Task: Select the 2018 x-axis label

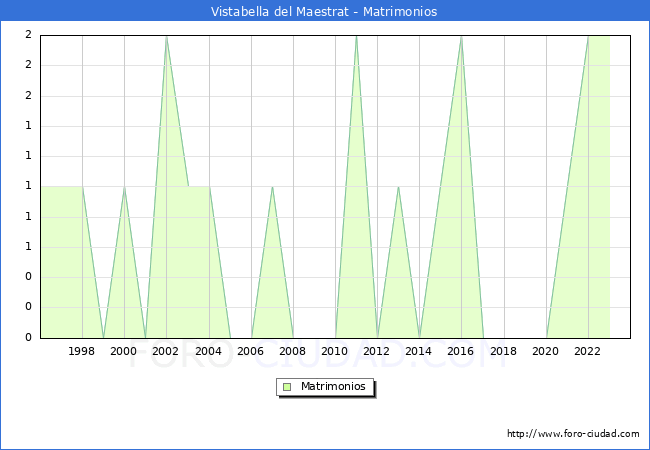Action: point(503,351)
